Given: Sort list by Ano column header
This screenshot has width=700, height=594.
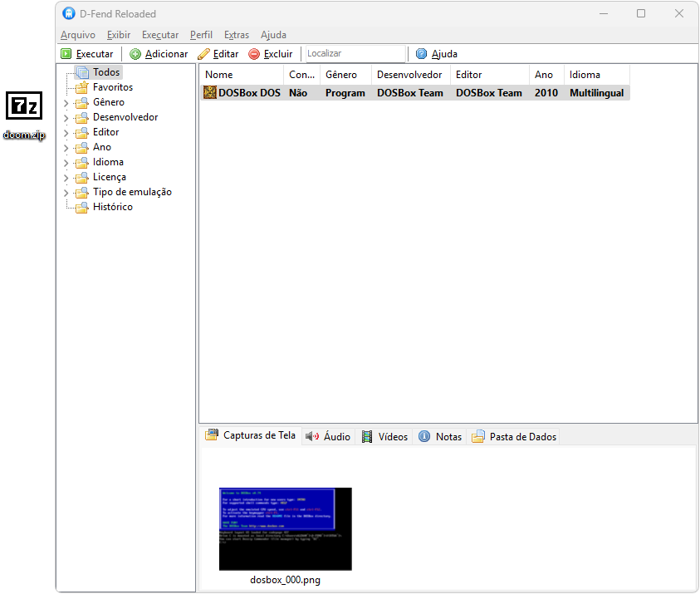Looking at the screenshot, I should [545, 75].
